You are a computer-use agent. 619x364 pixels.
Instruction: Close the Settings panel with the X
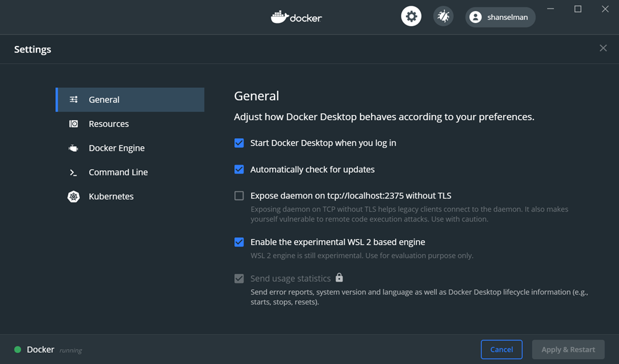602,48
